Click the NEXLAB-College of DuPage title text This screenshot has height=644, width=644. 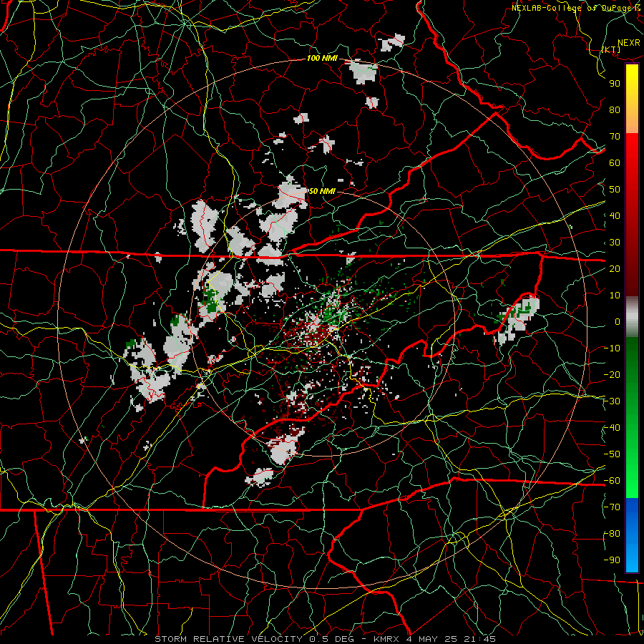(575, 8)
